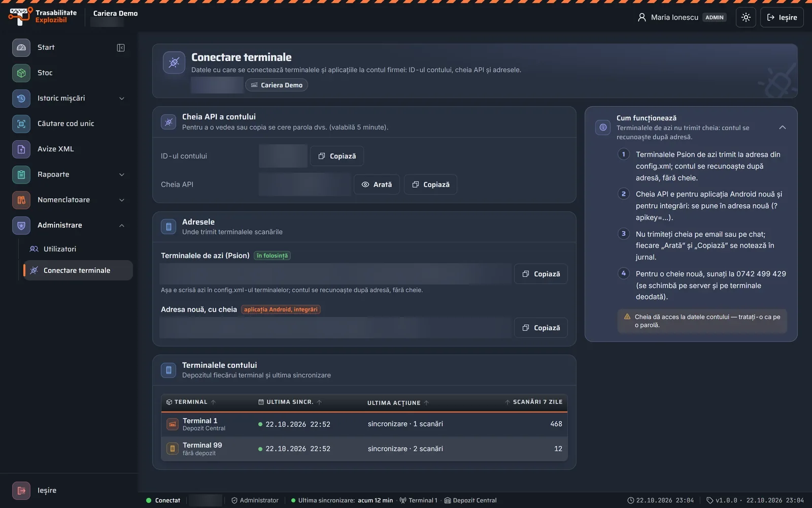Screen dimensions: 812x508
Task: Toggle the light/dark theme sun icon
Action: (746, 17)
